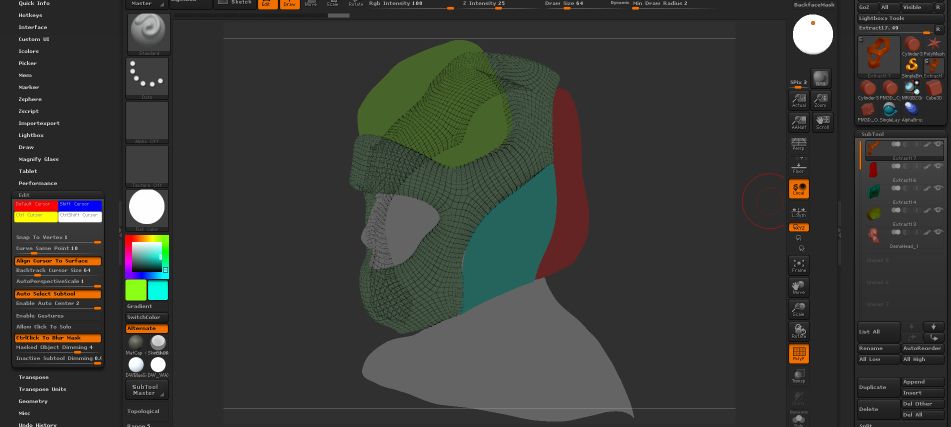
Task: Click the green main color swatch
Action: (136, 289)
